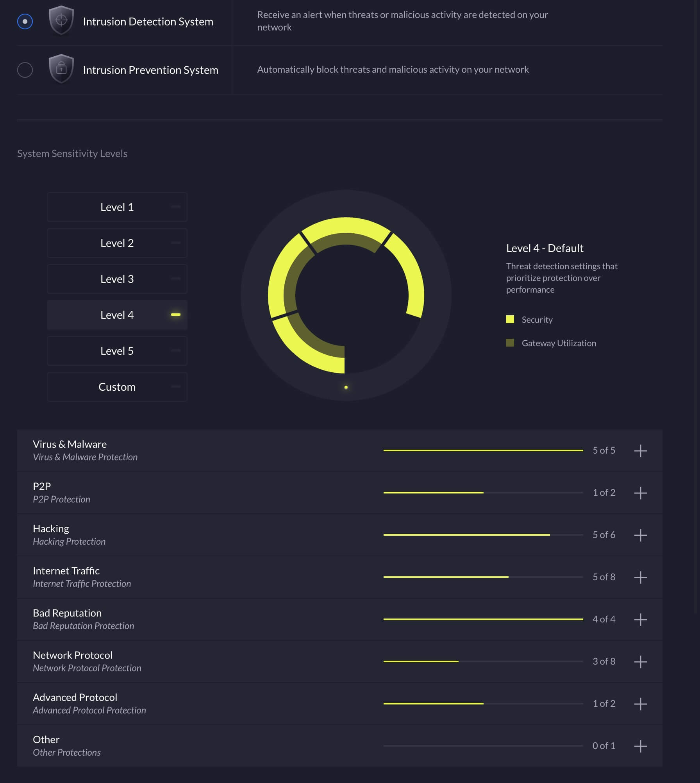Screen dimensions: 700x783
Task: Click the Hacking progress bar
Action: [483, 535]
